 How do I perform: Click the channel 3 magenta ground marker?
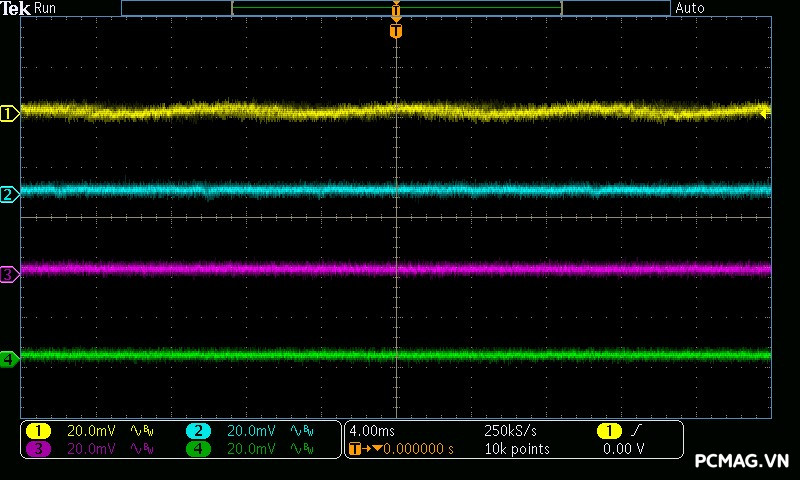[10, 274]
